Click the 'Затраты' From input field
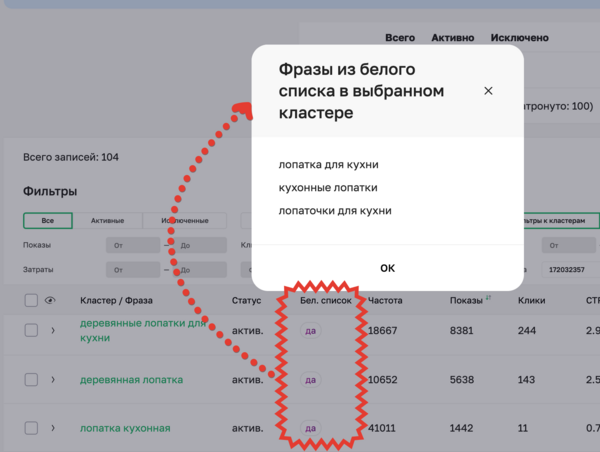 (x=133, y=270)
